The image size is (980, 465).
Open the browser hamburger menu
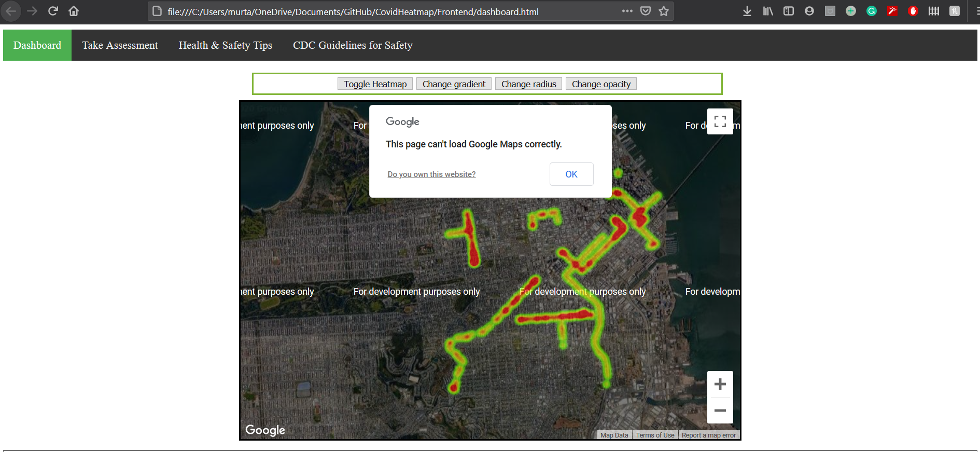click(x=977, y=11)
